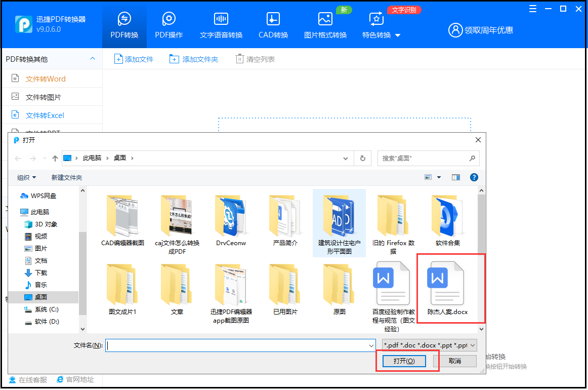Select 文档 in navigation tree
Viewport: 588px width, 390px height.
point(36,260)
